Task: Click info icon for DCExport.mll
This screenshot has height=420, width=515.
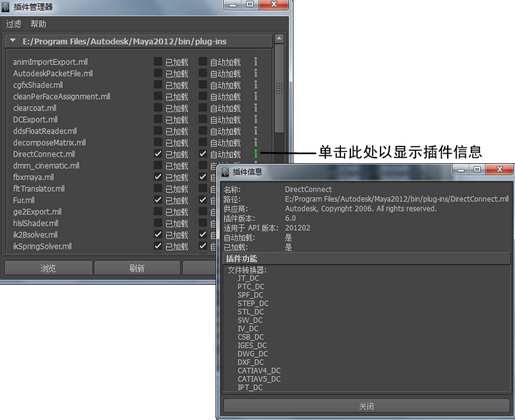Action: point(256,119)
